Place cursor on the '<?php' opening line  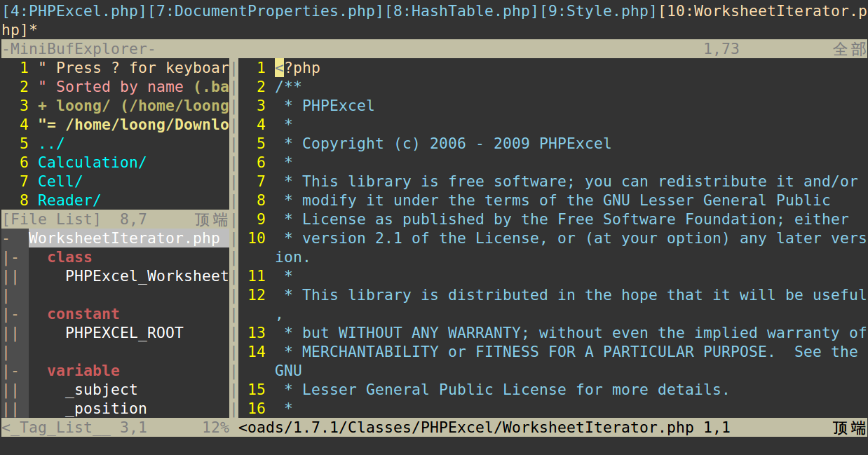click(x=297, y=68)
